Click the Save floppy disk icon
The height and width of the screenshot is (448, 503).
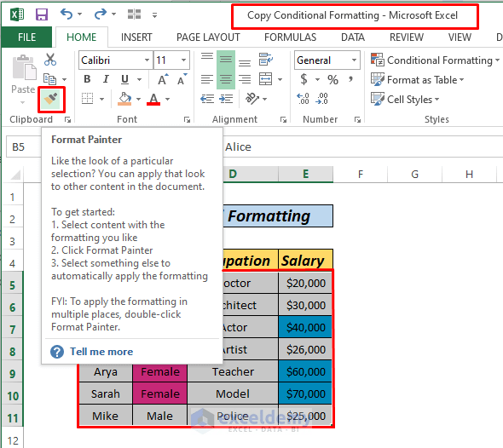coord(42,14)
